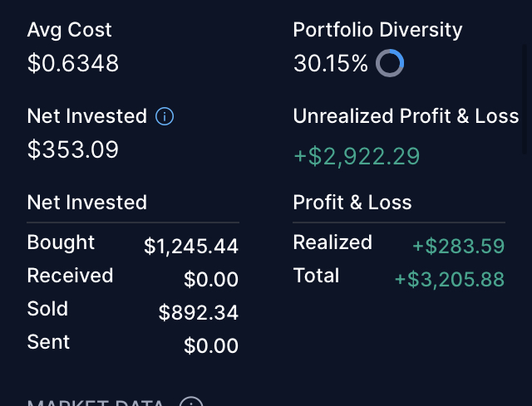This screenshot has height=406, width=532.
Task: Click the Net Invested $353.09 amount
Action: 73,149
